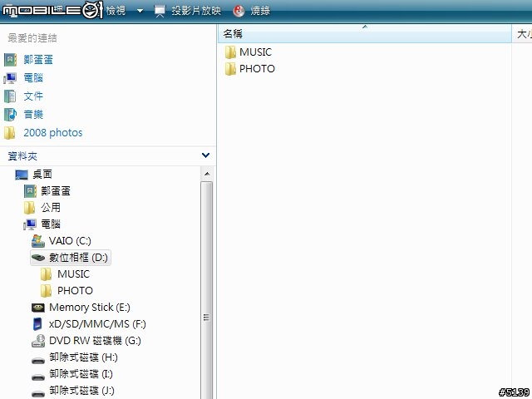Open the 檢視 view menu
The width and height of the screenshot is (532, 399).
point(116,11)
